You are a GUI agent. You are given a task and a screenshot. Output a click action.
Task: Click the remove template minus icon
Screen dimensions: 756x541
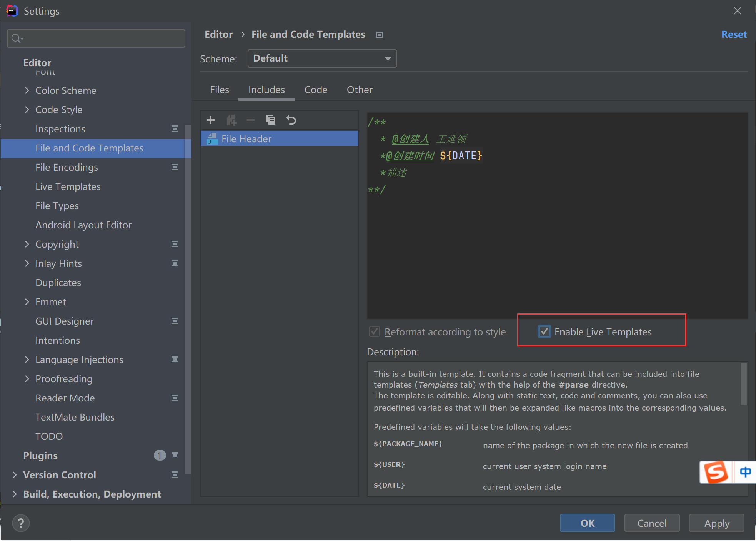(x=251, y=120)
